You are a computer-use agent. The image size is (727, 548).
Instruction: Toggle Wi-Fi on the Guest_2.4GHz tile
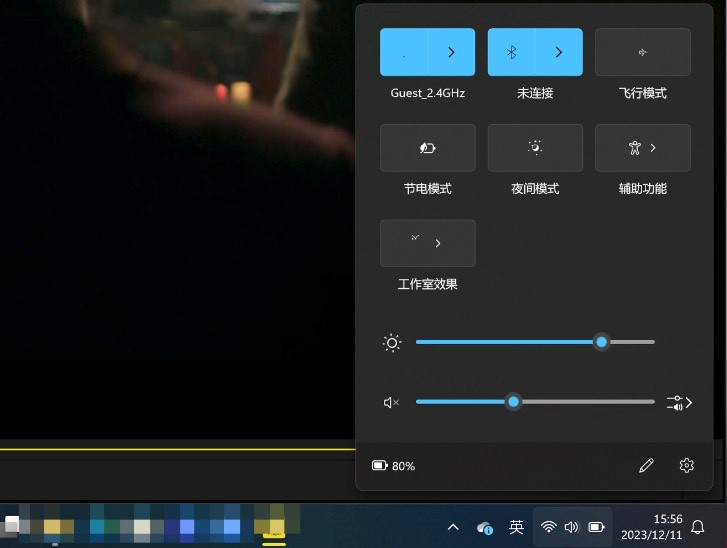click(x=403, y=52)
